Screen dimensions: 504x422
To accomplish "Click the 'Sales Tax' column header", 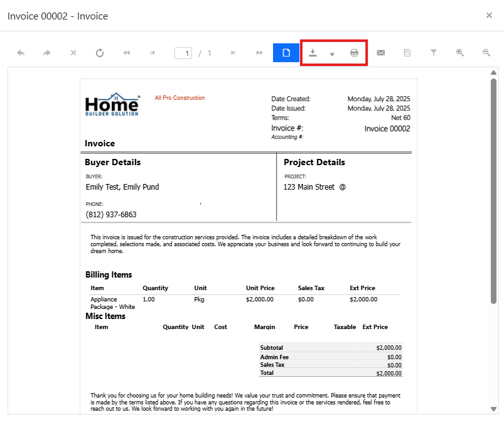I will click(311, 288).
